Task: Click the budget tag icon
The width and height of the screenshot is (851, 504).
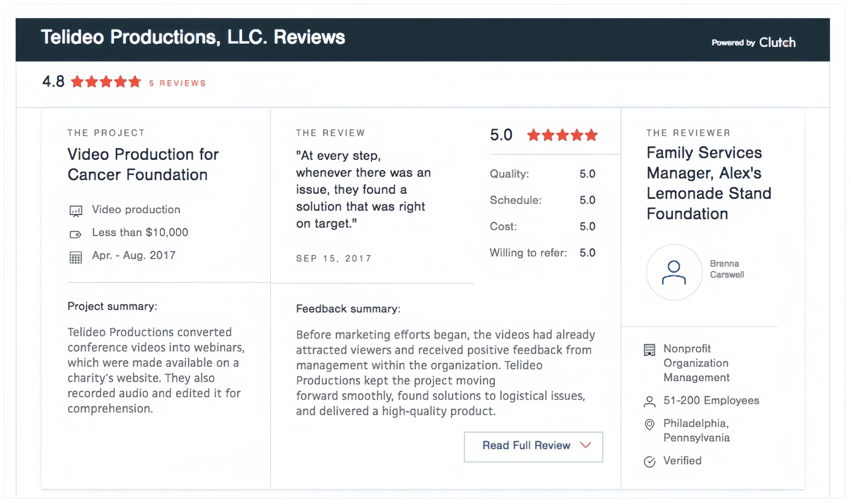Action: pyautogui.click(x=75, y=234)
